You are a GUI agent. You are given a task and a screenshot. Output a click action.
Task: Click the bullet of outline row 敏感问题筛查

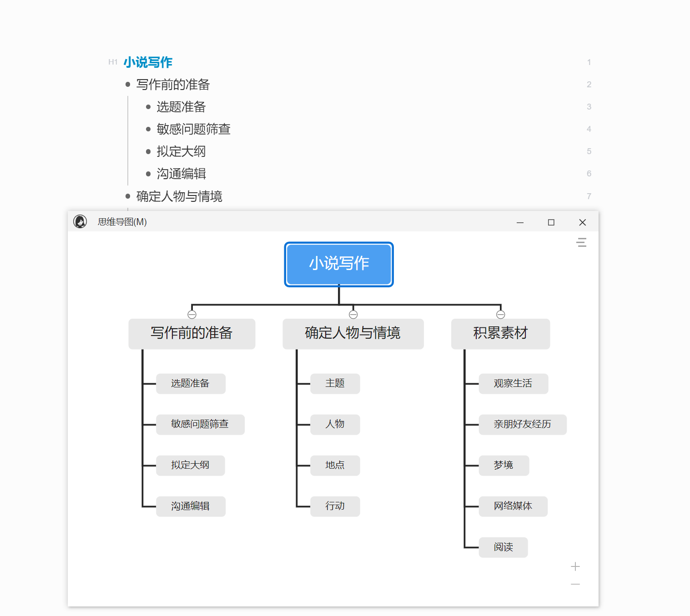coord(148,129)
